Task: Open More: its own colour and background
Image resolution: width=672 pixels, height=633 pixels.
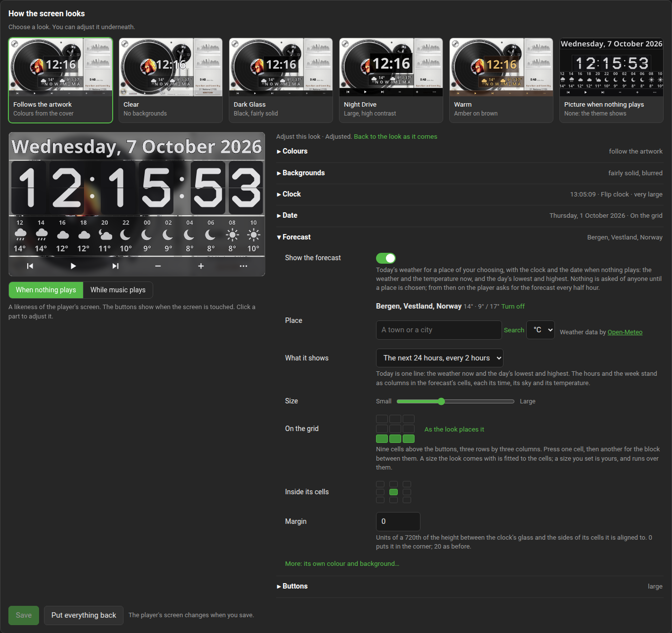Action: [x=342, y=564]
